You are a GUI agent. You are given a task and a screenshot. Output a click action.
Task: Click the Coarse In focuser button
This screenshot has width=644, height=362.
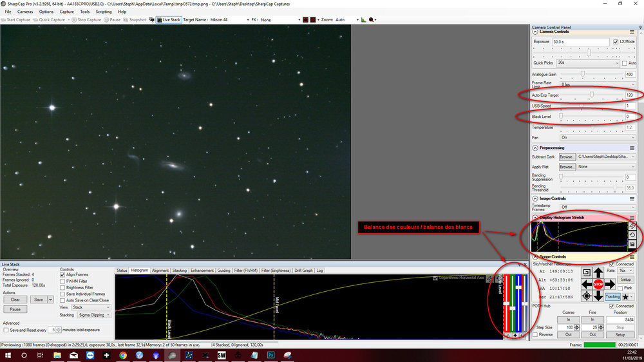pos(569,319)
